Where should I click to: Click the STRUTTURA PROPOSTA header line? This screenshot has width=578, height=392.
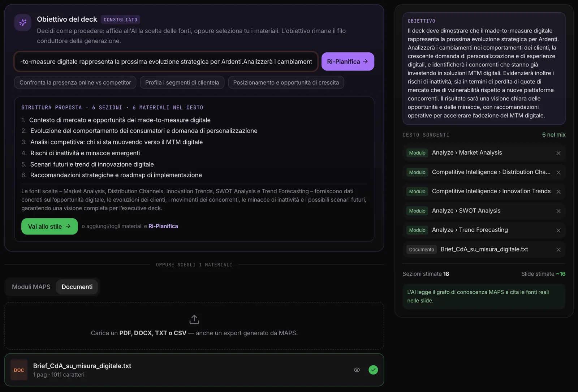112,108
